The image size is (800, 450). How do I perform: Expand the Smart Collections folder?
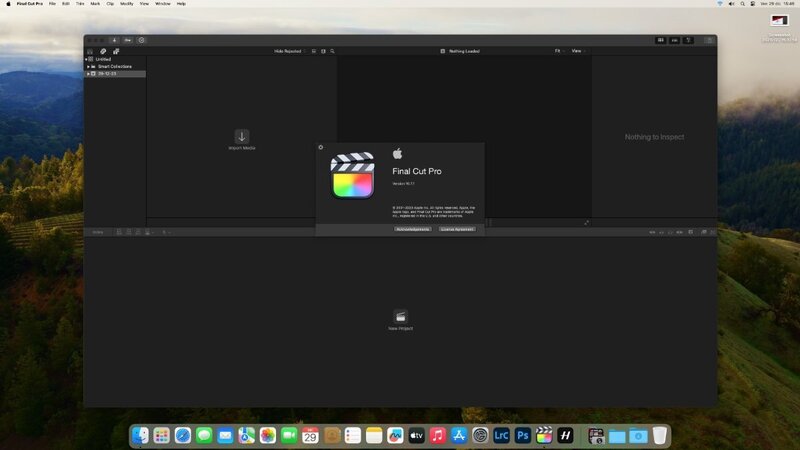(88, 66)
